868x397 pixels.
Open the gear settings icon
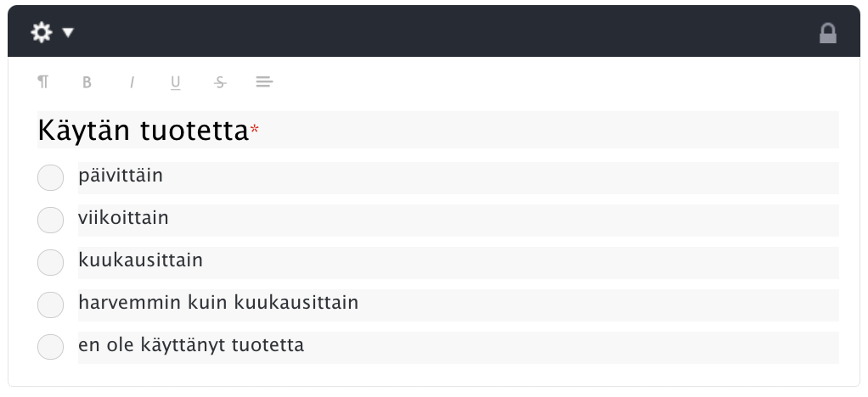(42, 32)
